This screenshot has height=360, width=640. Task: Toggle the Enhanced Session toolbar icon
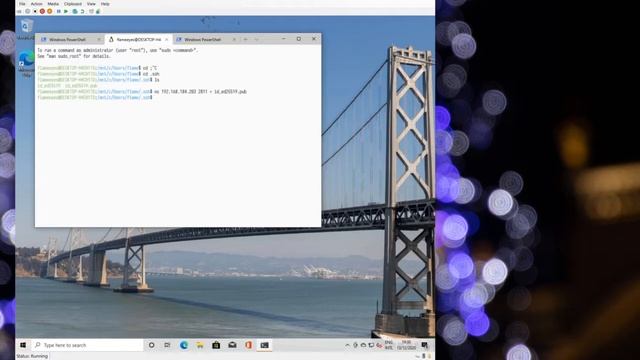pos(91,11)
